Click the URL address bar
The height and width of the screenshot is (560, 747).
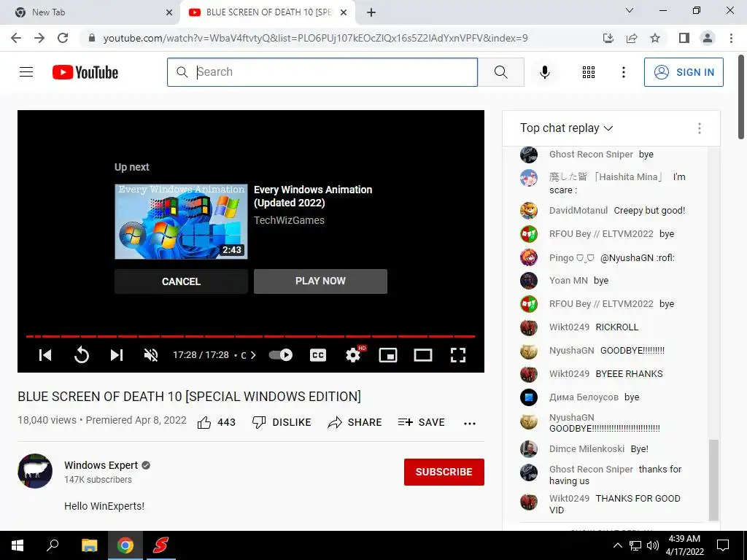[x=315, y=38]
